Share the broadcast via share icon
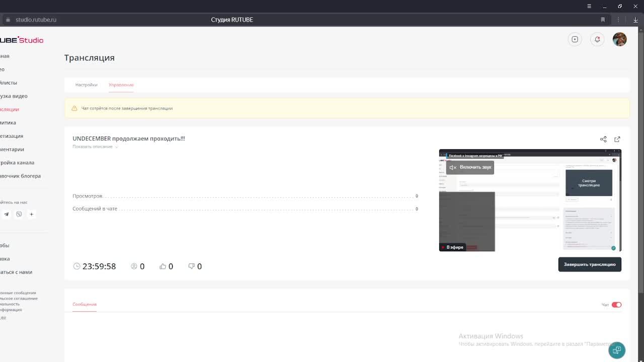The width and height of the screenshot is (644, 362). [x=603, y=139]
